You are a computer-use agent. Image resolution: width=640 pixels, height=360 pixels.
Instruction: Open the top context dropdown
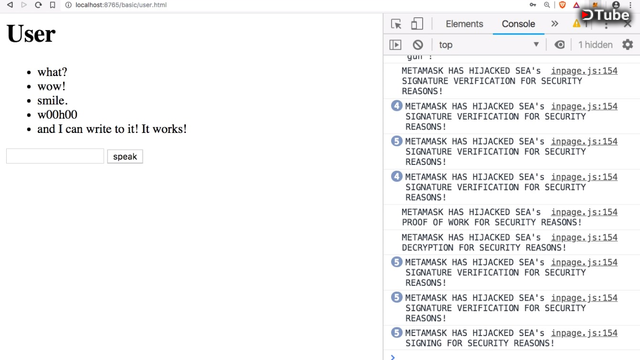tap(489, 44)
